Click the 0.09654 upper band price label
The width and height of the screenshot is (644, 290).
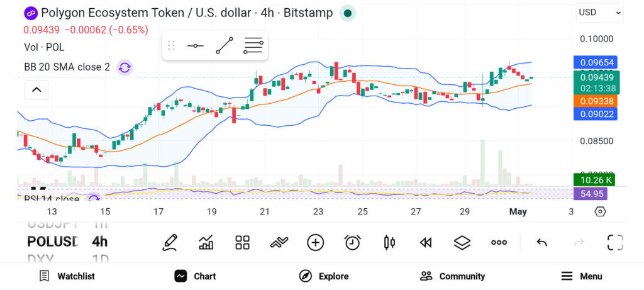tap(595, 63)
